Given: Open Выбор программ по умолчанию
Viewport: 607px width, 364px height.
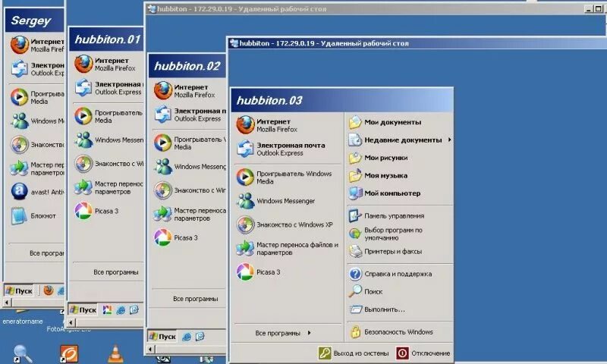Looking at the screenshot, I should 399,234.
